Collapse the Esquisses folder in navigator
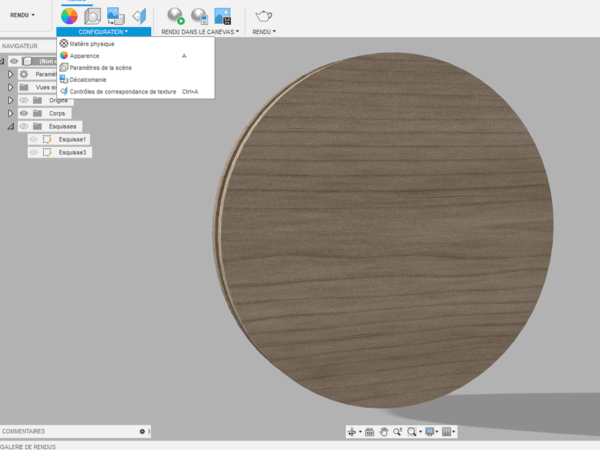 10,126
